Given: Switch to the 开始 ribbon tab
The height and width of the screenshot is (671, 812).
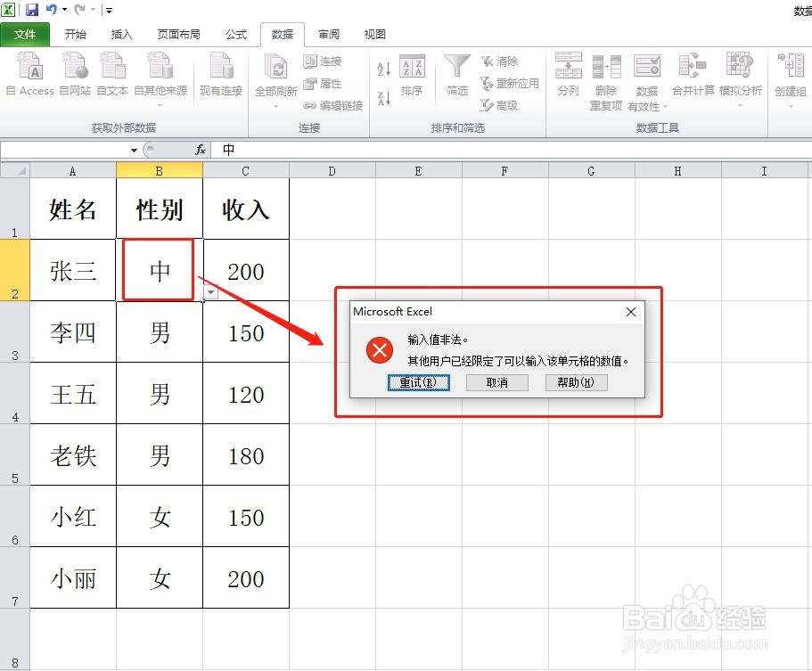Looking at the screenshot, I should click(75, 35).
